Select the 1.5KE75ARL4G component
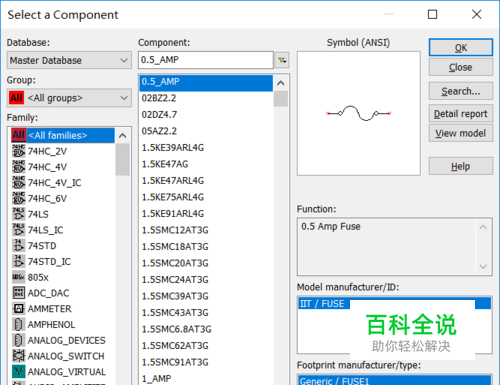This screenshot has height=385, width=500. (x=206, y=197)
